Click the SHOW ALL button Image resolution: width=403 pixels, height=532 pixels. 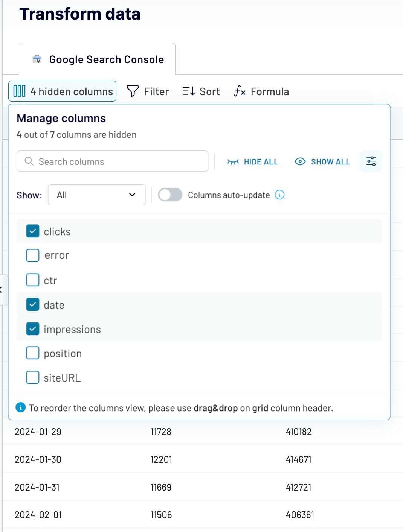322,161
